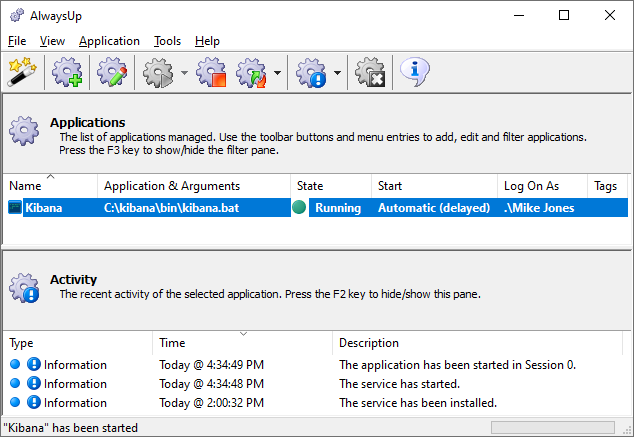Image resolution: width=634 pixels, height=437 pixels.
Task: Open the Tools menu
Action: (167, 41)
